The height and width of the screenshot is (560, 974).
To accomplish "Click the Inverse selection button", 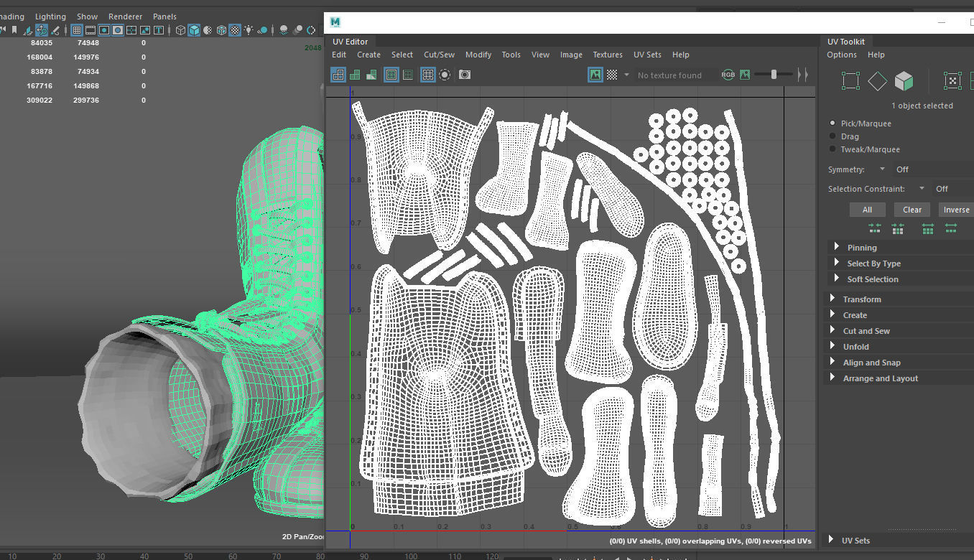I will tap(956, 210).
